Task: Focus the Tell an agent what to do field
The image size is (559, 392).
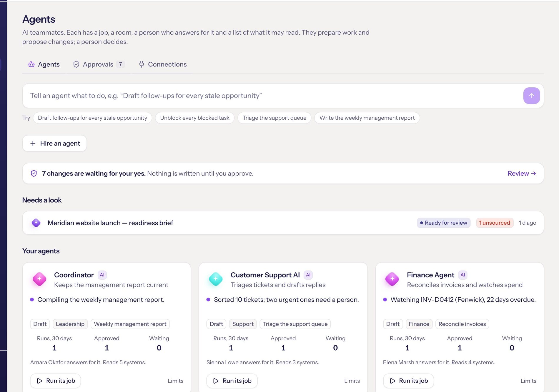Action: (x=274, y=96)
